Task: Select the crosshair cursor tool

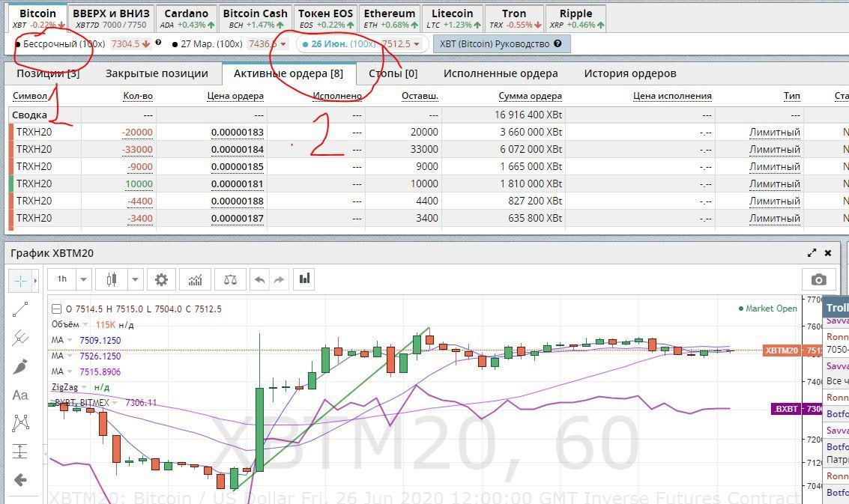Action: [x=20, y=281]
